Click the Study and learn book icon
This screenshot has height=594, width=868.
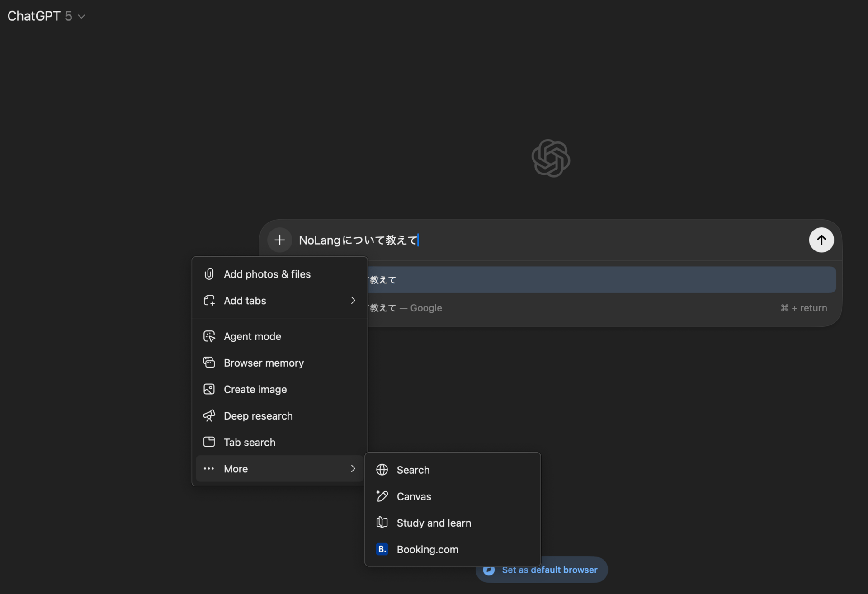[x=382, y=523]
